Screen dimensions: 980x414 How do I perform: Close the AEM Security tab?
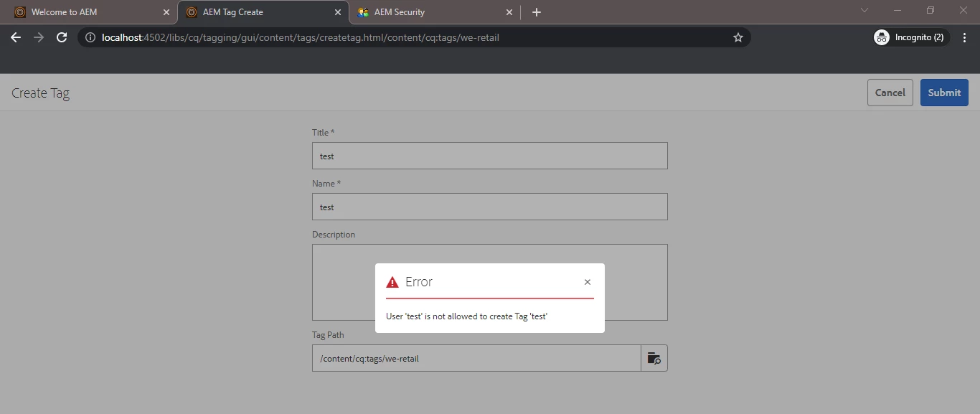coord(509,12)
